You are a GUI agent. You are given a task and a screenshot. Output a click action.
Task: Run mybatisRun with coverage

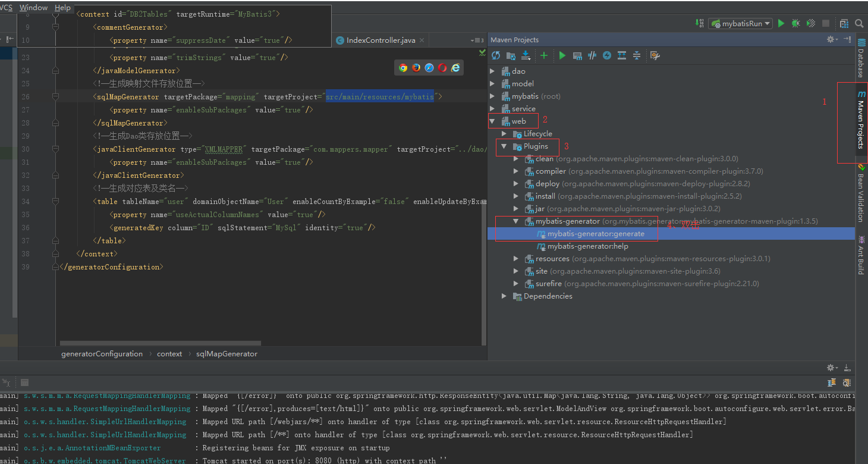tap(811, 23)
